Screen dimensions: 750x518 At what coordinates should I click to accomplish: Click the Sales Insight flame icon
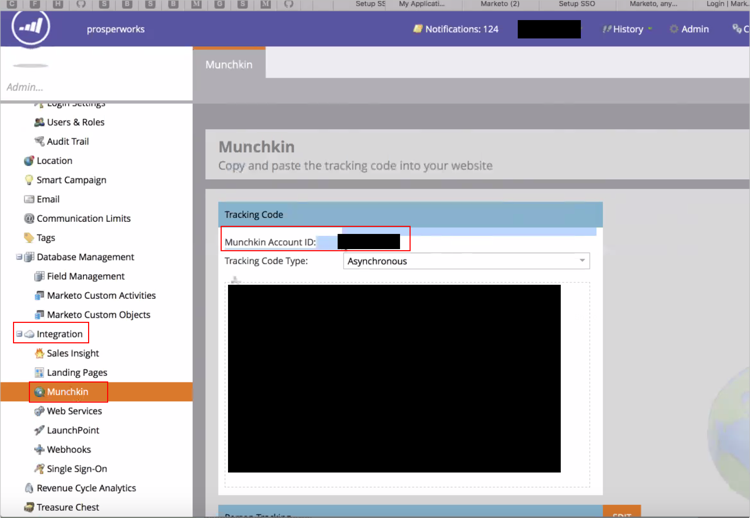coord(40,353)
